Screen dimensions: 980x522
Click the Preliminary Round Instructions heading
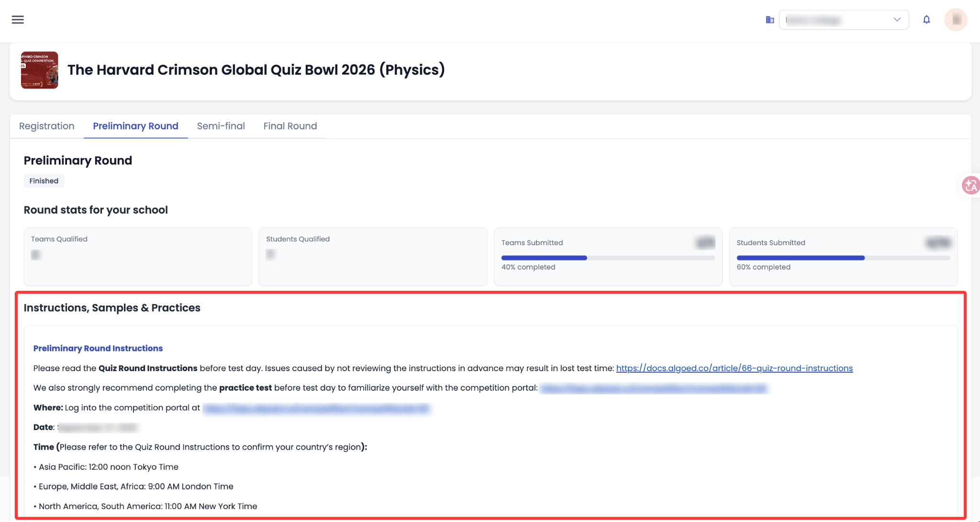pyautogui.click(x=98, y=348)
